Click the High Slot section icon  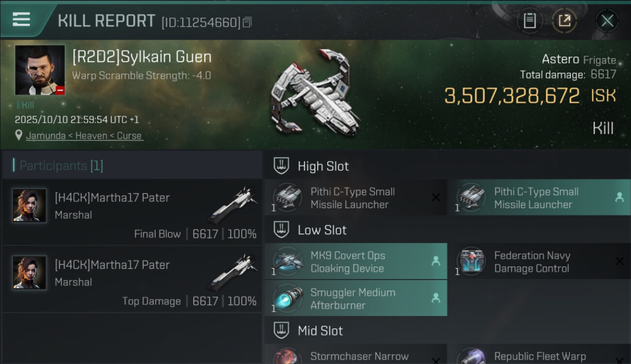pos(281,166)
